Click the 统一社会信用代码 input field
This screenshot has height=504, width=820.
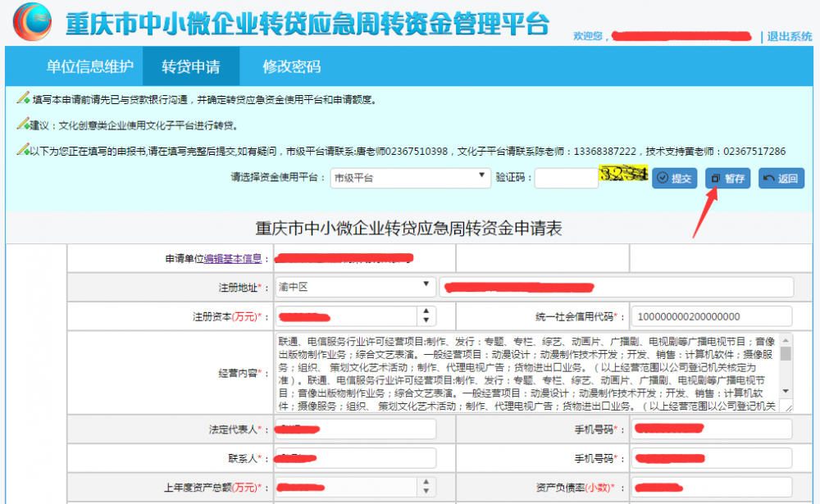pyautogui.click(x=711, y=316)
